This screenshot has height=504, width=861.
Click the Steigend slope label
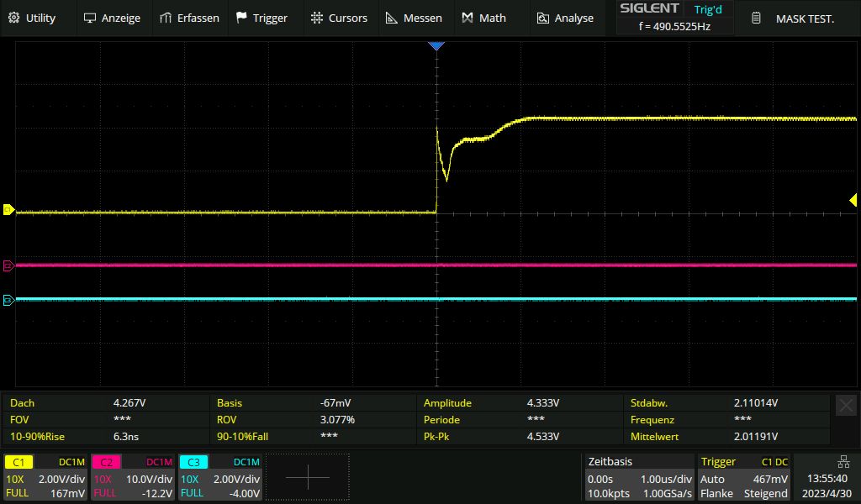pos(765,494)
